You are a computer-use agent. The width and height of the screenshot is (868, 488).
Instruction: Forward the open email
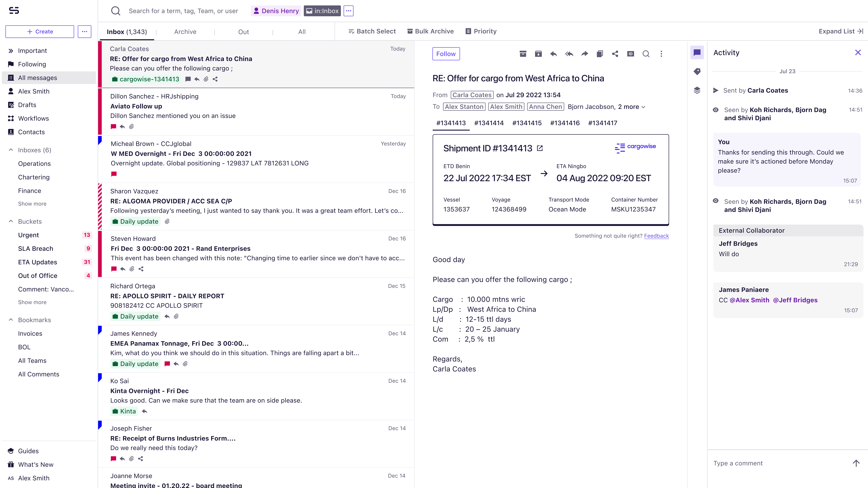coord(585,54)
